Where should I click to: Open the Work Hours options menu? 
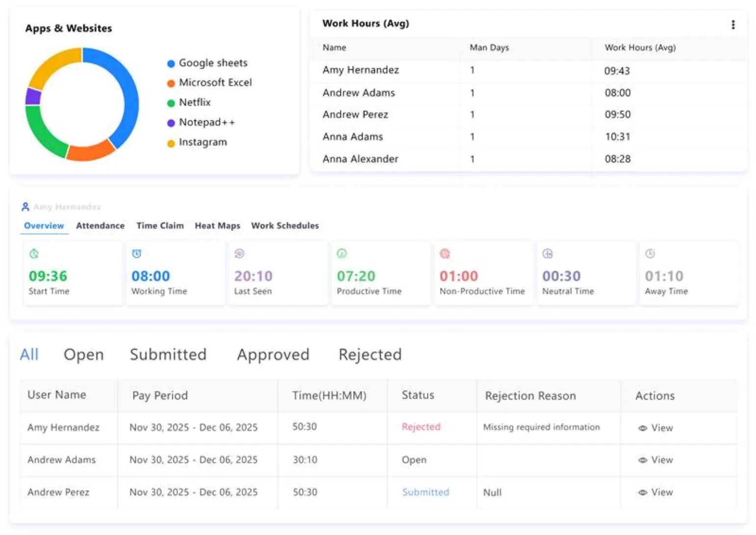click(733, 24)
